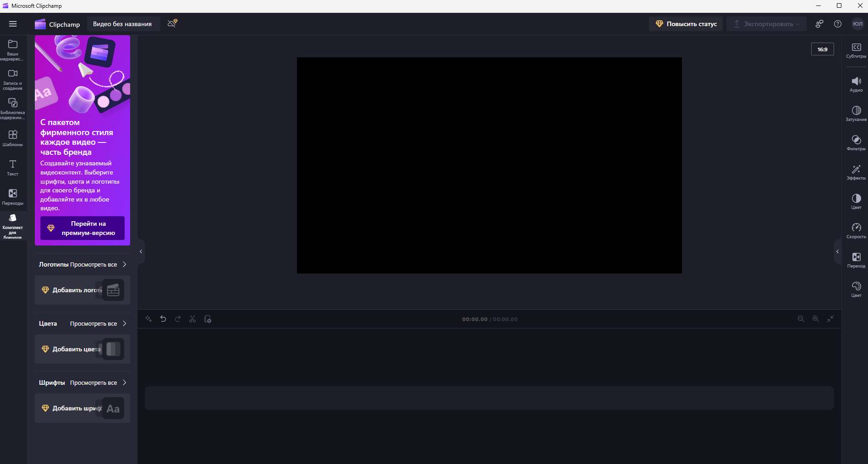Expand Логотипы Просмотреть все chevron
This screenshot has height=464, width=868.
point(124,264)
